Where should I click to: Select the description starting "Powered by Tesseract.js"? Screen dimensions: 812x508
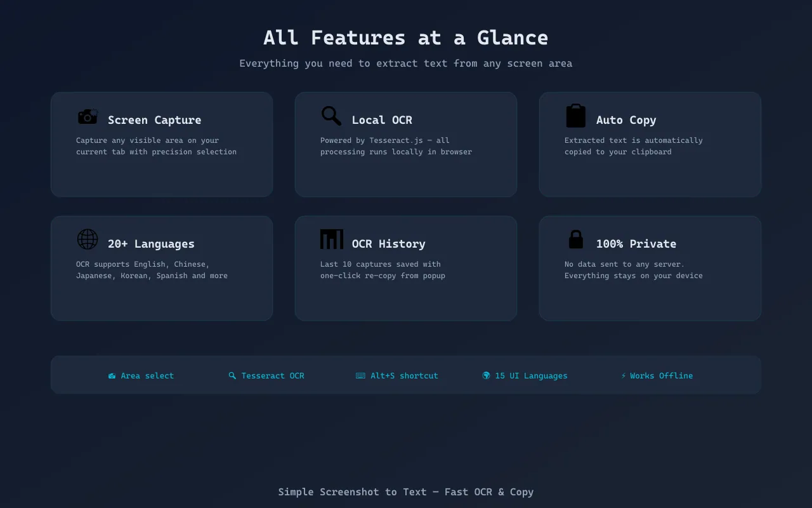(396, 146)
